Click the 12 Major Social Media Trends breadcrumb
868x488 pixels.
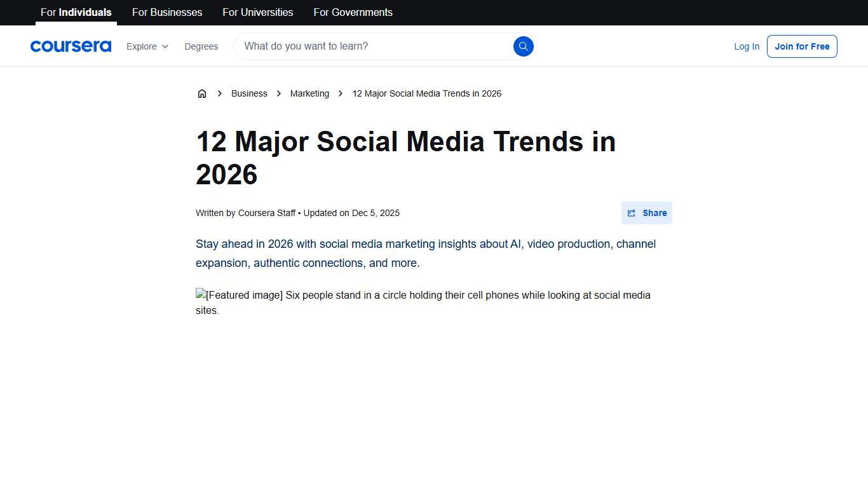pos(427,93)
